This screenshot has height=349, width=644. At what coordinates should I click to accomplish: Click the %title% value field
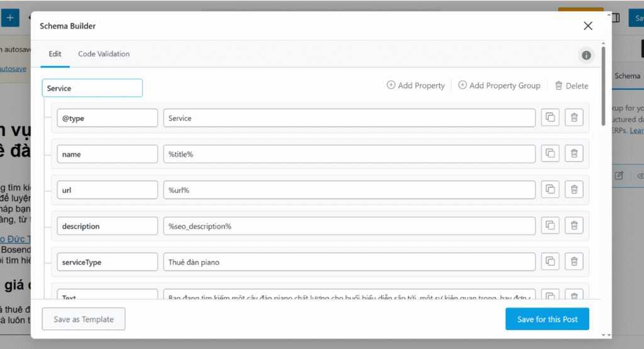(x=349, y=154)
